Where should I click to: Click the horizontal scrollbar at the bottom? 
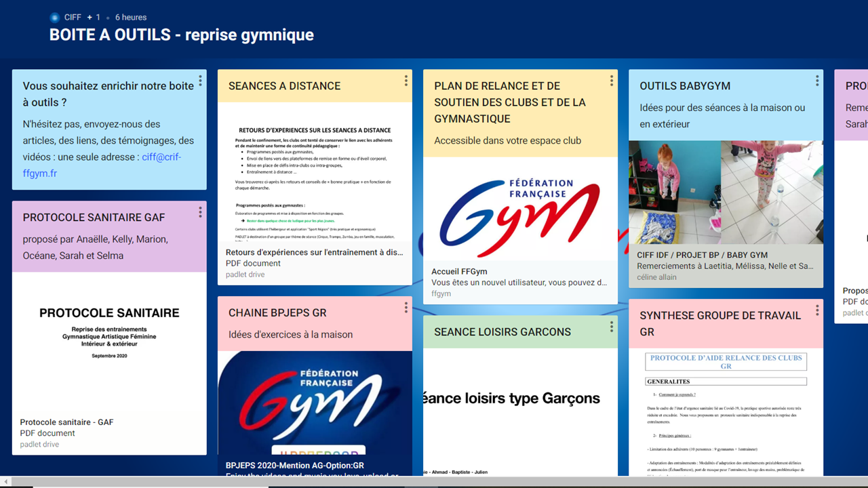tap(434, 482)
